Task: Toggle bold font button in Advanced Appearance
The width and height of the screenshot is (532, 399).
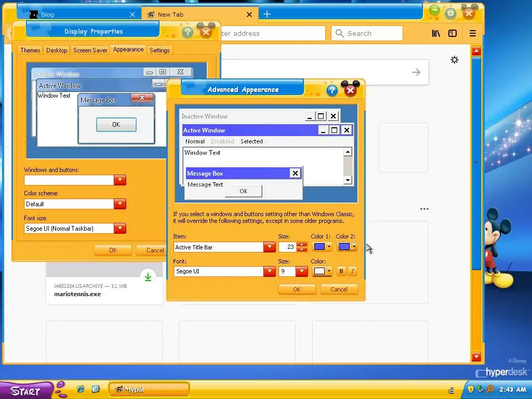Action: point(341,271)
